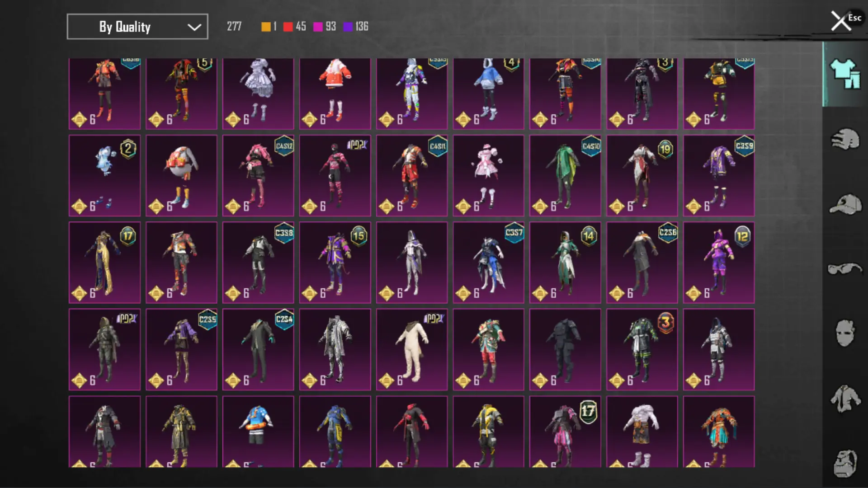Image resolution: width=868 pixels, height=488 pixels.
Task: Select the green cape outfit labeled C4S10
Action: (x=565, y=175)
